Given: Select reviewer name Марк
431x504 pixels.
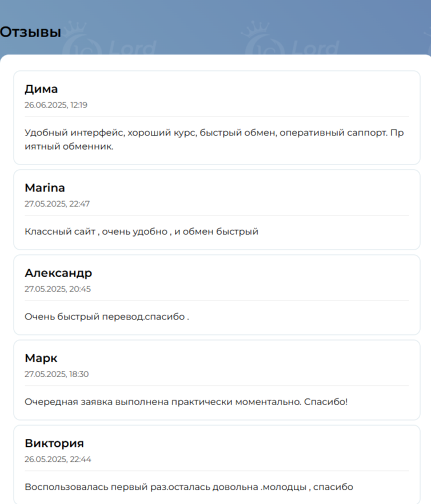Looking at the screenshot, I should click(41, 358).
